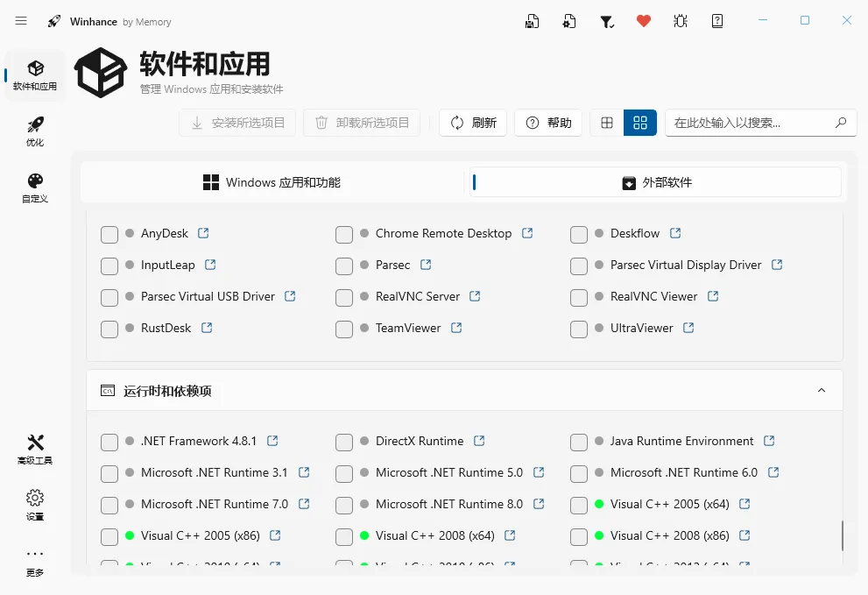Image resolution: width=868 pixels, height=595 pixels.
Task: Click the vertical scrollbar thumb in list
Action: point(842,535)
